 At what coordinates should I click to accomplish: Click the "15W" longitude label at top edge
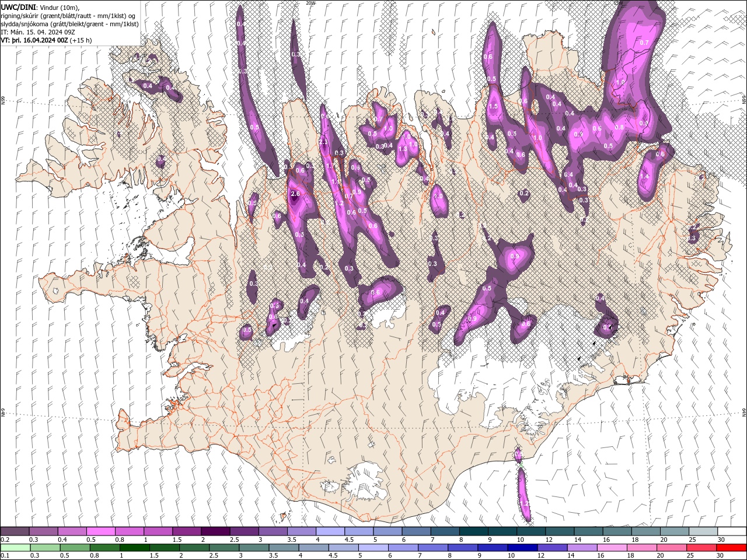point(619,3)
